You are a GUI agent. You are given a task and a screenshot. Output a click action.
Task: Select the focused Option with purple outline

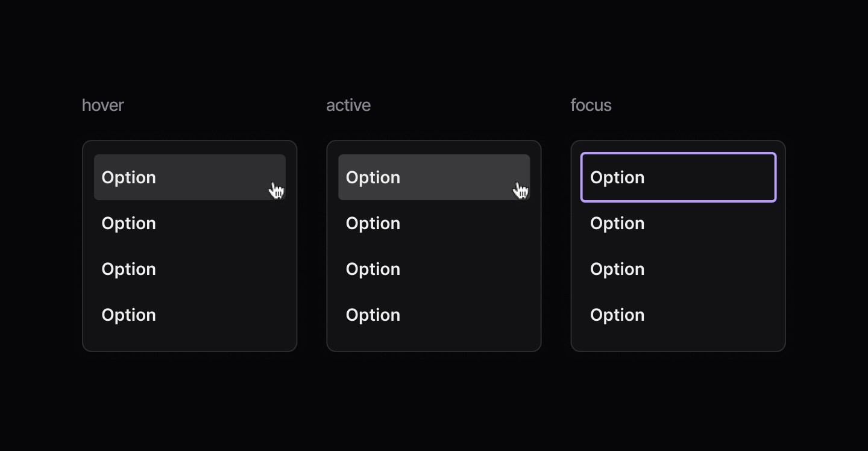(x=678, y=177)
